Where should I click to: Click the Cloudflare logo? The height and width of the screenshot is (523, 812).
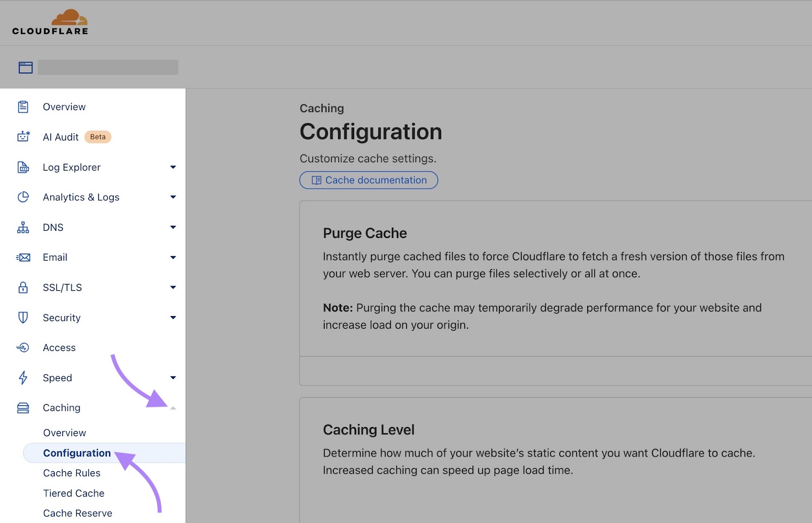click(49, 22)
